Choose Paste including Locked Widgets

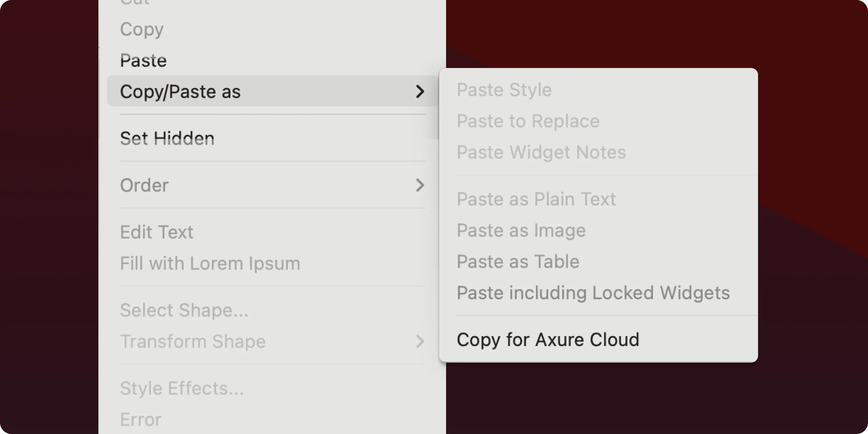[x=593, y=293]
